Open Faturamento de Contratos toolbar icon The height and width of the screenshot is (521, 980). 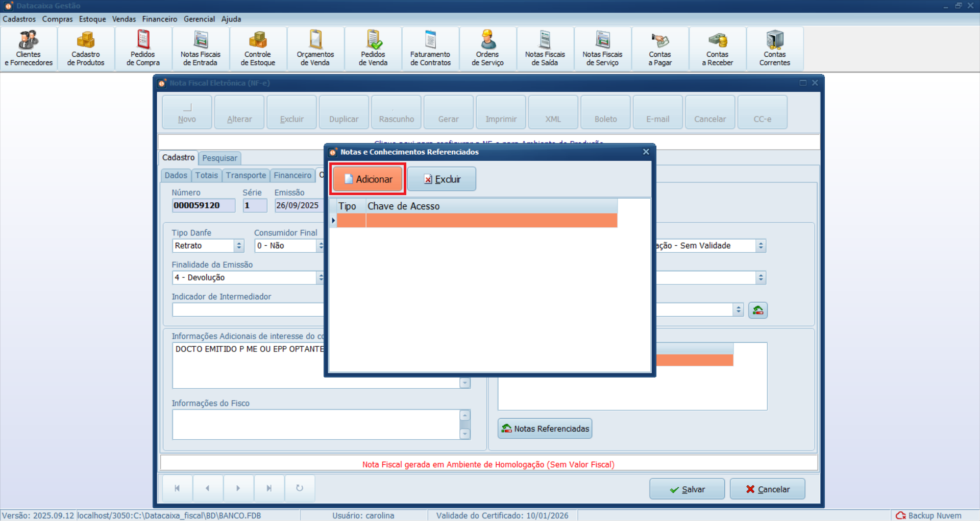click(x=430, y=49)
